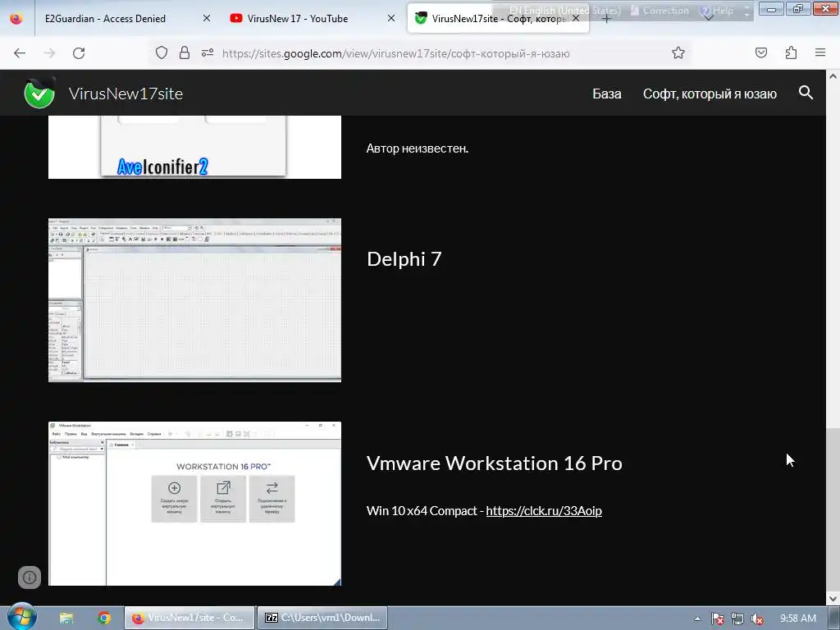Click language bar Correction button
The image size is (840, 630).
tap(660, 10)
